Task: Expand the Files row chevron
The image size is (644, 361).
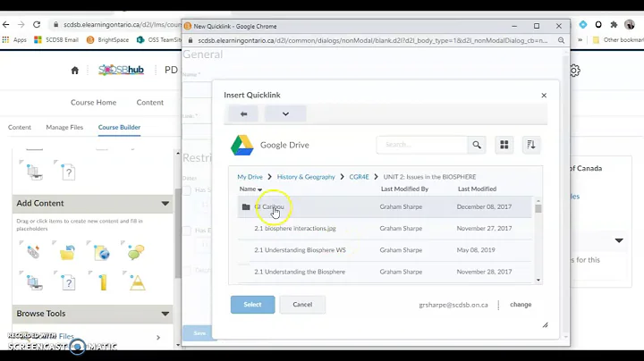Action: [158, 337]
